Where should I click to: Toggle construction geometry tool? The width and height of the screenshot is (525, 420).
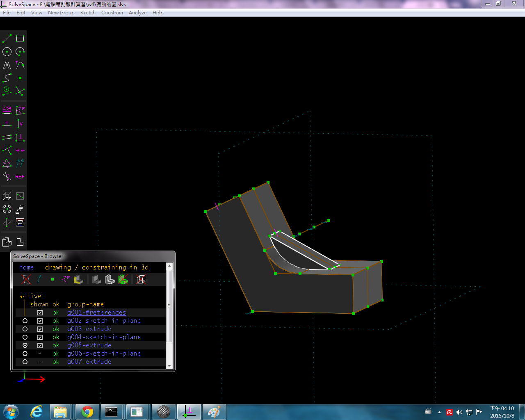click(7, 91)
